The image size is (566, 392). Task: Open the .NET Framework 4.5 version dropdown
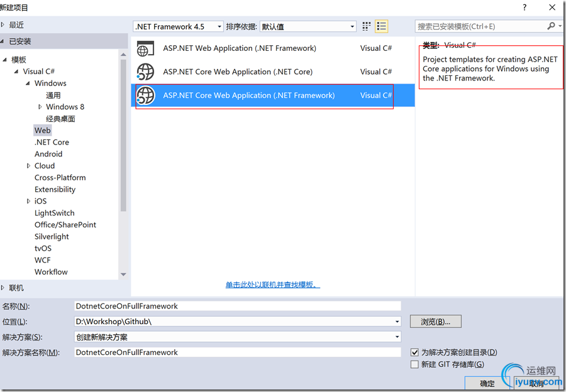(x=179, y=26)
